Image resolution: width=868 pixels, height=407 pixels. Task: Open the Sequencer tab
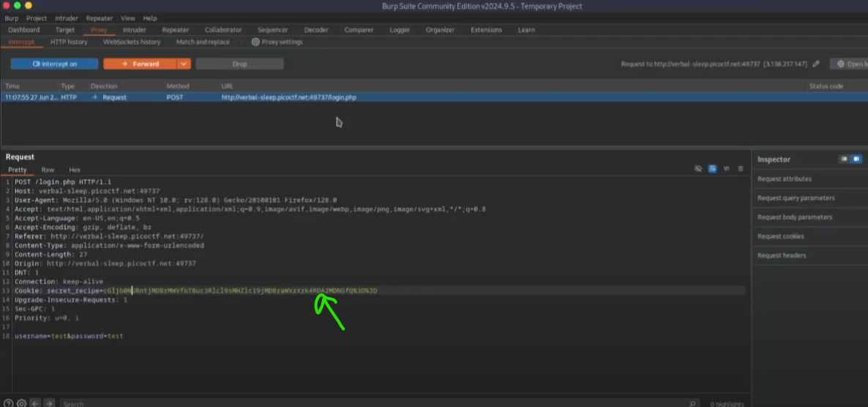273,30
